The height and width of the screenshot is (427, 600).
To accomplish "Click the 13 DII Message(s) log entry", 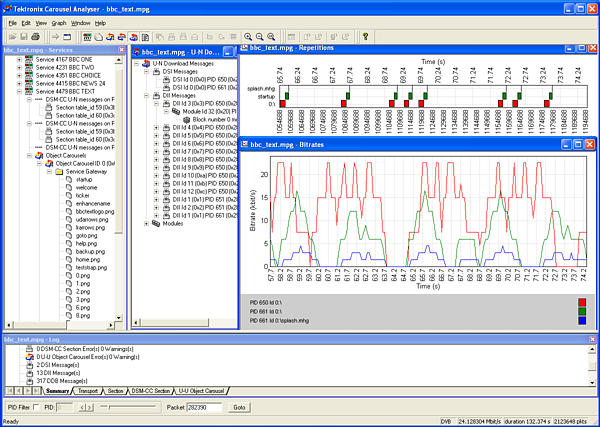I will [x=58, y=373].
